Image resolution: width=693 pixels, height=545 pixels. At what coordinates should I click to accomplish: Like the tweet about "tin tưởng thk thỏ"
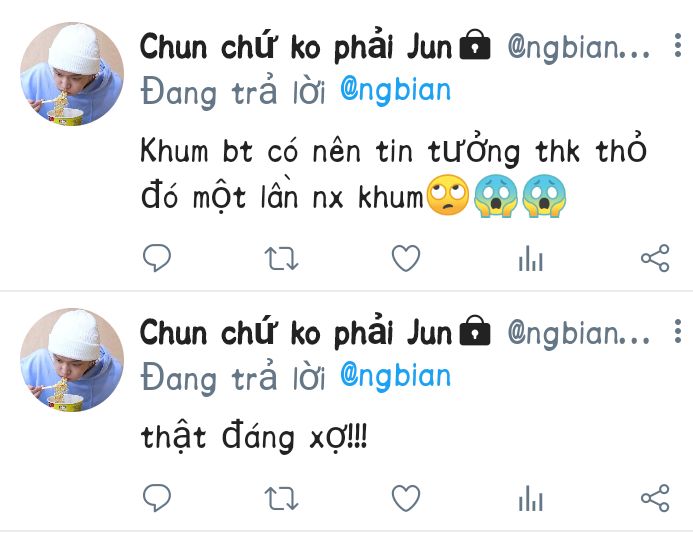(x=406, y=258)
